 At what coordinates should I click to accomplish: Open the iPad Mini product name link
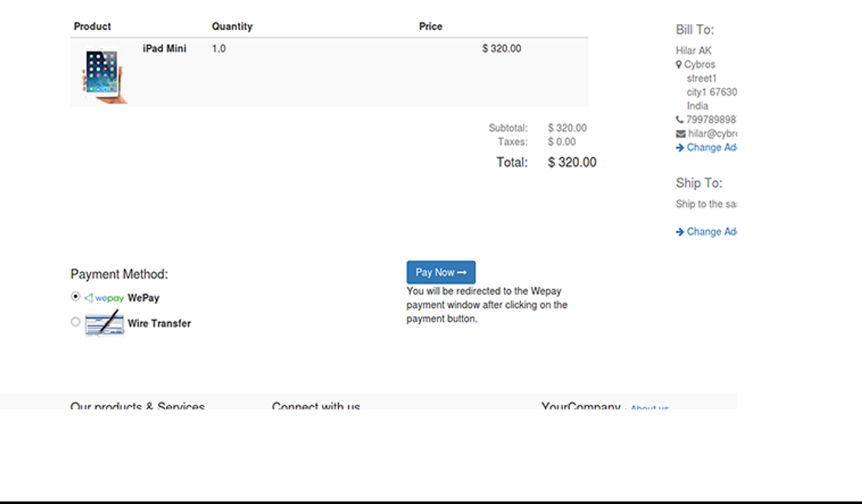(x=164, y=49)
